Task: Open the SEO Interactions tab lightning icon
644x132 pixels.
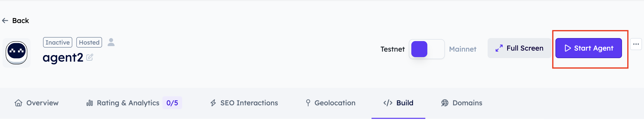Action: [x=213, y=103]
